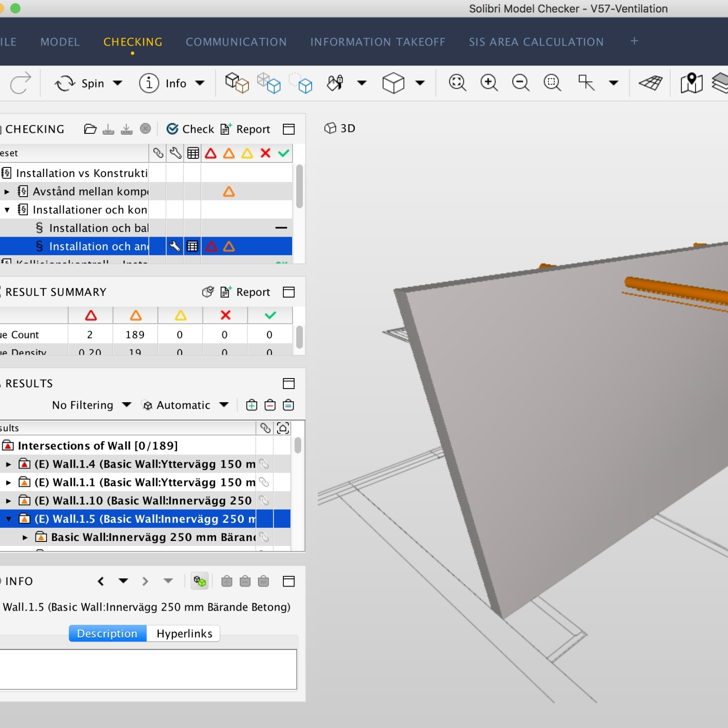Expand the Avstånd mellan komp ruleset
The image size is (728, 728).
coord(7,192)
